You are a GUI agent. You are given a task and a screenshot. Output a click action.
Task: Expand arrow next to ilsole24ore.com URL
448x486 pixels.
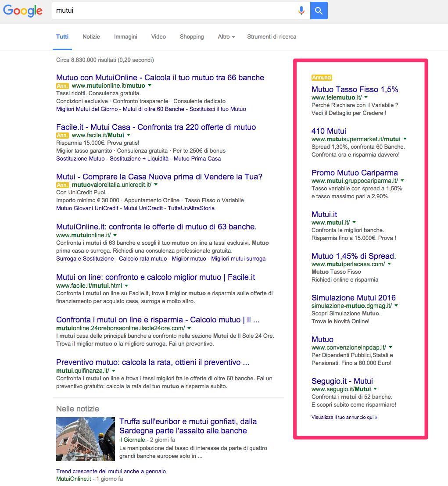click(189, 328)
